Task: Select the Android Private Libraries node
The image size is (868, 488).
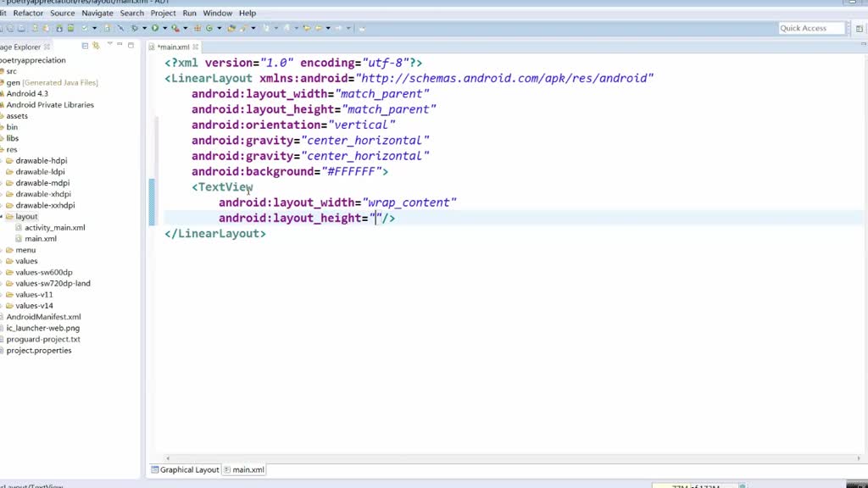Action: pyautogui.click(x=50, y=104)
